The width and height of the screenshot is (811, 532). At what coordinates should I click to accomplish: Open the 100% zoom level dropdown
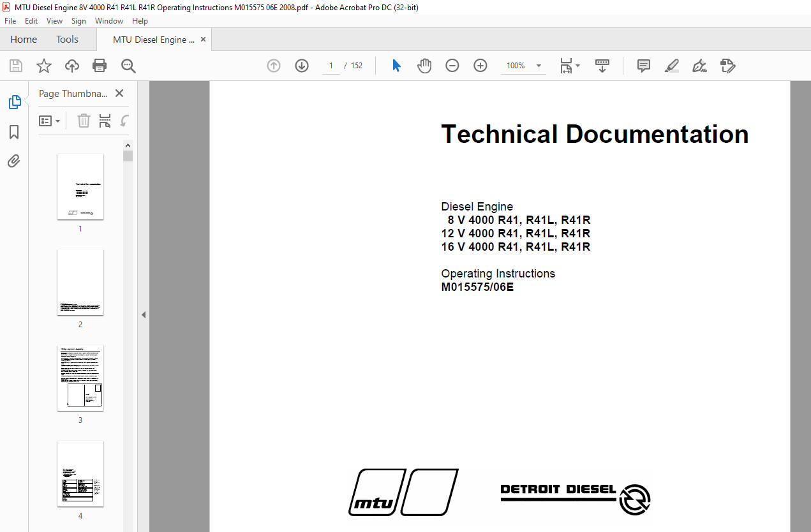click(539, 66)
